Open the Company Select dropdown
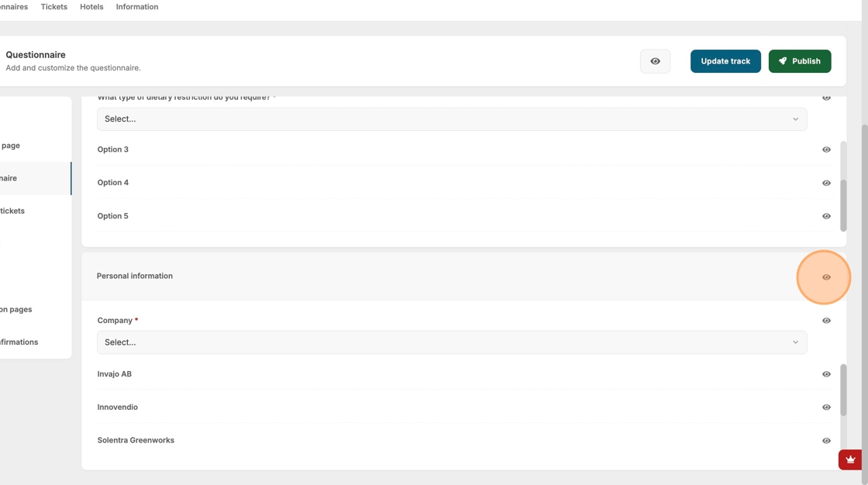The width and height of the screenshot is (868, 485). point(451,342)
